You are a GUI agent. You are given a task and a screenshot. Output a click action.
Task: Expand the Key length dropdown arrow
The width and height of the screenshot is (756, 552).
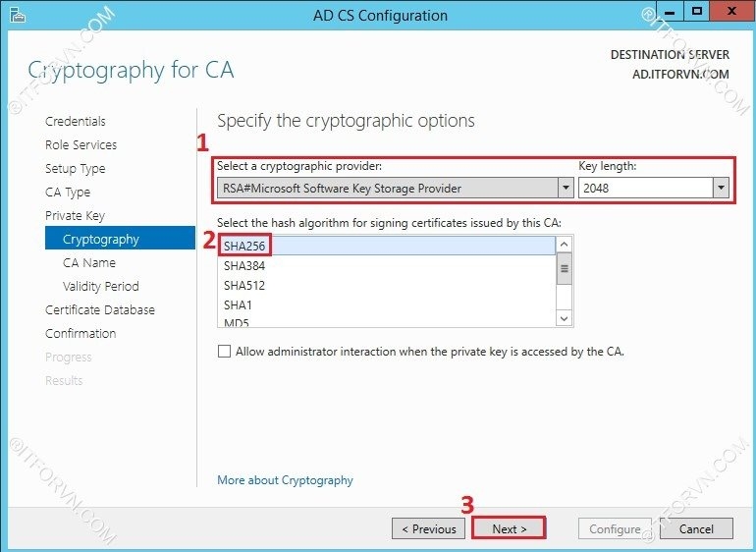tap(722, 188)
